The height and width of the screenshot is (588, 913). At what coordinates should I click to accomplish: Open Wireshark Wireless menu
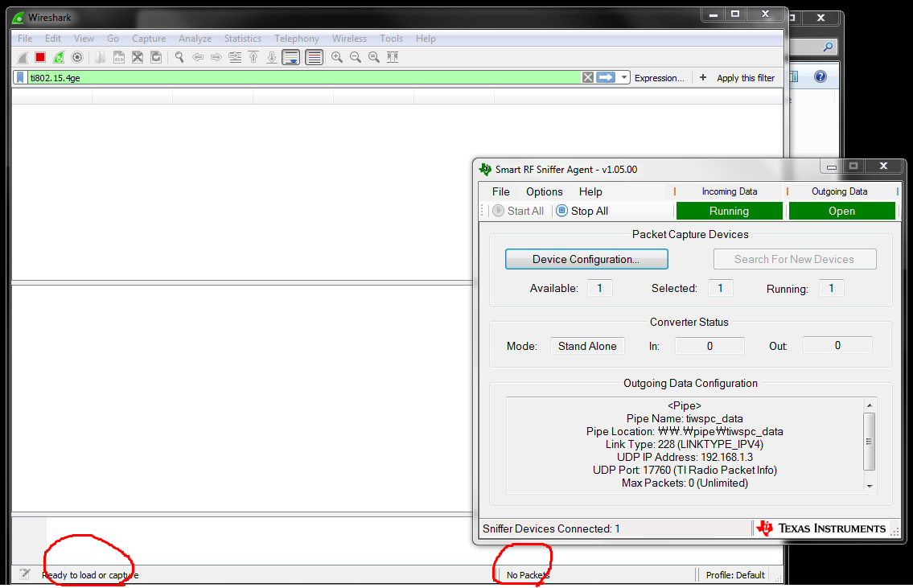coord(349,39)
